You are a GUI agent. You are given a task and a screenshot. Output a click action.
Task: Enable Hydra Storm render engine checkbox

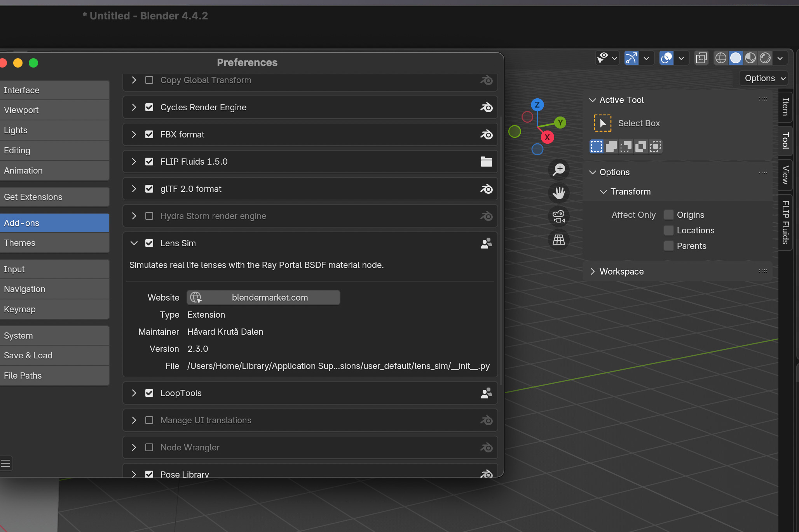coord(149,216)
